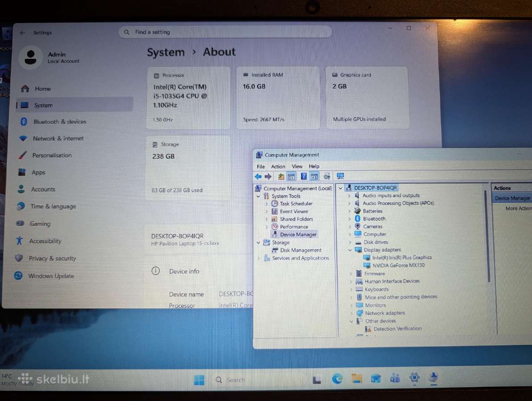The image size is (532, 401).
Task: Click More Actions in Actions pane
Action: 518,209
